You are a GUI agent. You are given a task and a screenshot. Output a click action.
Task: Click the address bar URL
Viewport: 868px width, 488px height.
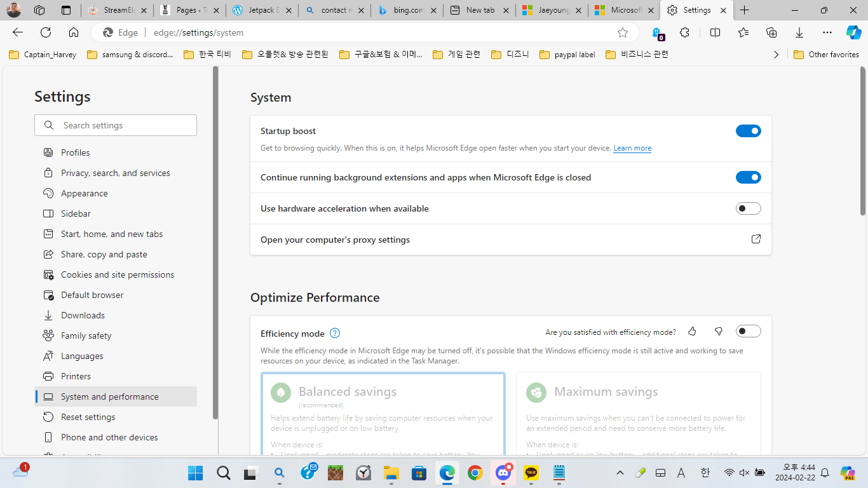198,32
